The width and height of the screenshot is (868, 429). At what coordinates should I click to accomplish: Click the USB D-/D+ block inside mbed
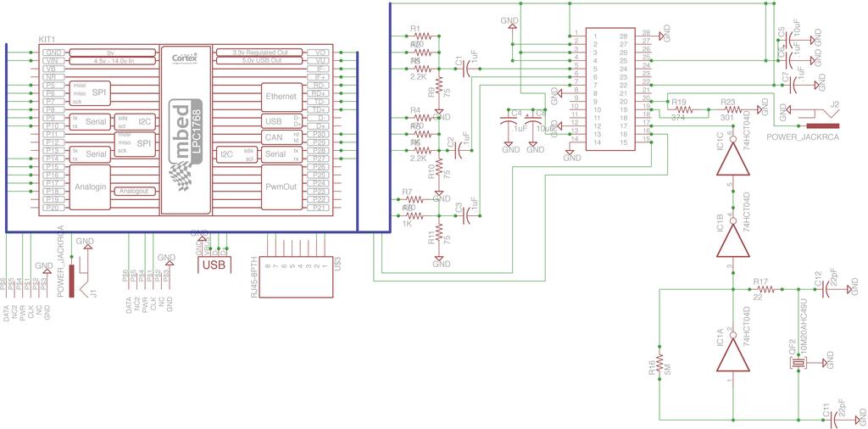tap(281, 120)
